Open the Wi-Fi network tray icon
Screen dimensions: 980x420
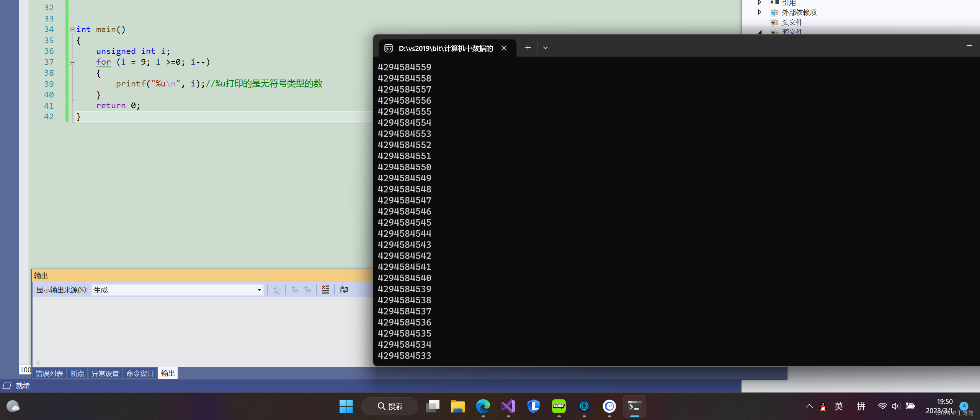[x=883, y=406]
